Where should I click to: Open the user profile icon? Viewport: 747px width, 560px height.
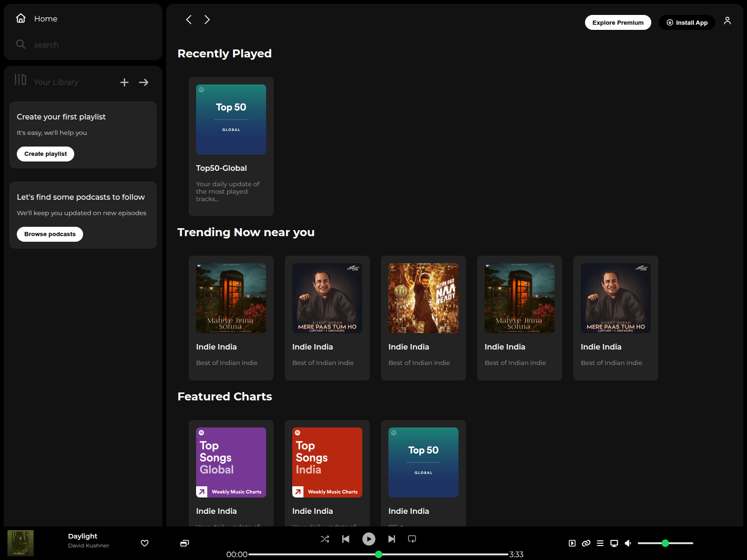(727, 21)
